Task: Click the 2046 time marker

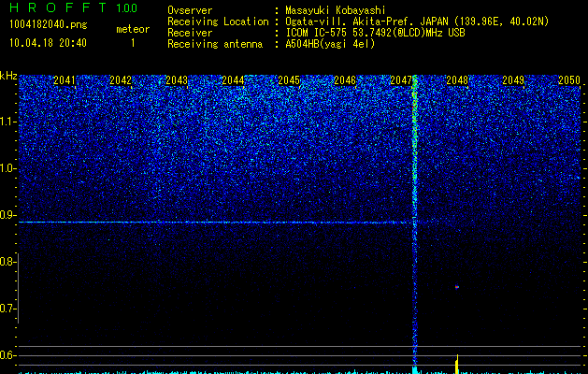Action: pyautogui.click(x=345, y=80)
